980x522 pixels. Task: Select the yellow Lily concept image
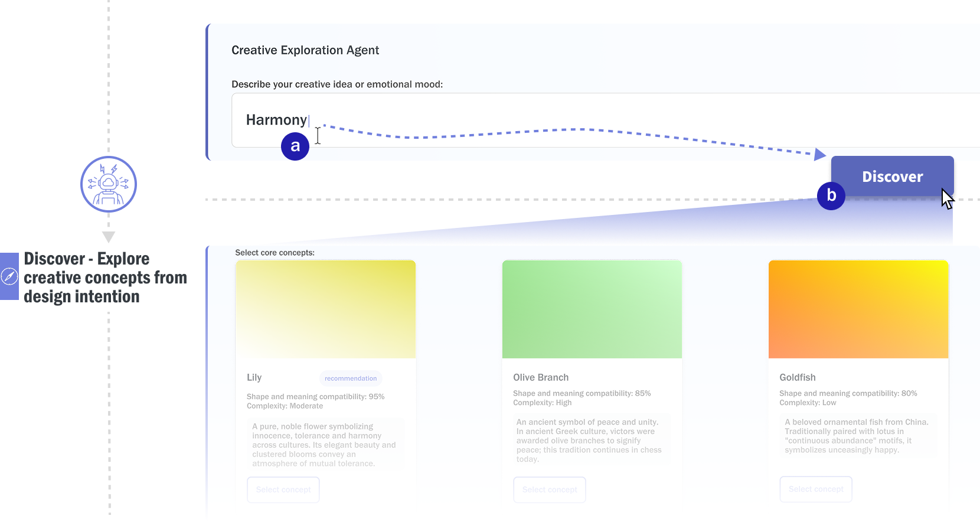(x=326, y=309)
